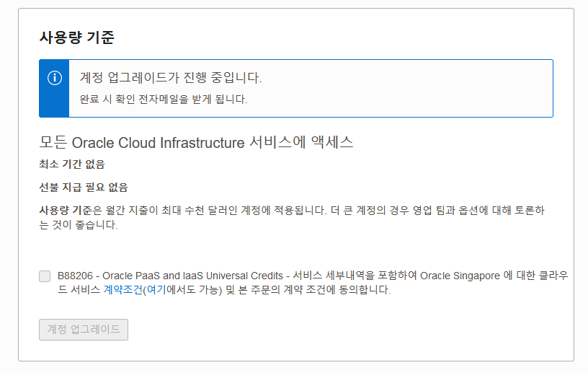Open the 계약조건 link
The image size is (588, 373).
(123, 290)
